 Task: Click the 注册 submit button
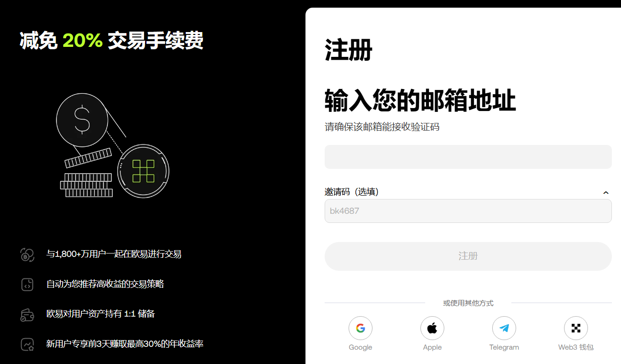pos(468,256)
